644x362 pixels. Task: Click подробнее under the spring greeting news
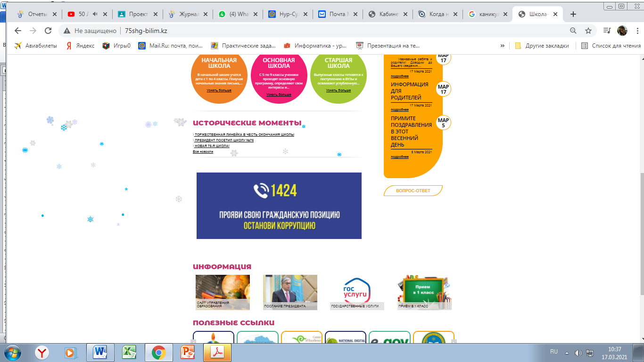400,157
